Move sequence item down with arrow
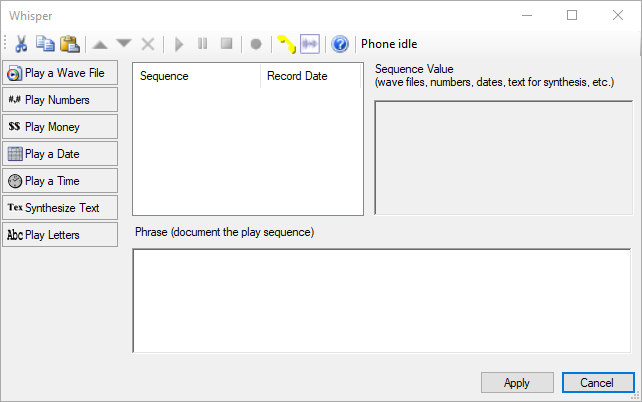The height and width of the screenshot is (402, 642). (124, 44)
